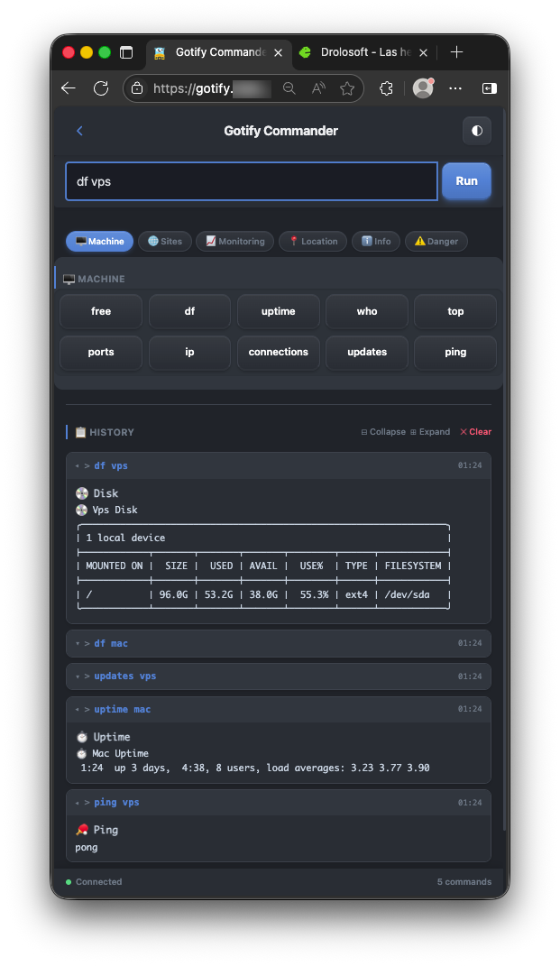Collapse all history entries
Screen dimensions: 560x966
tap(383, 432)
